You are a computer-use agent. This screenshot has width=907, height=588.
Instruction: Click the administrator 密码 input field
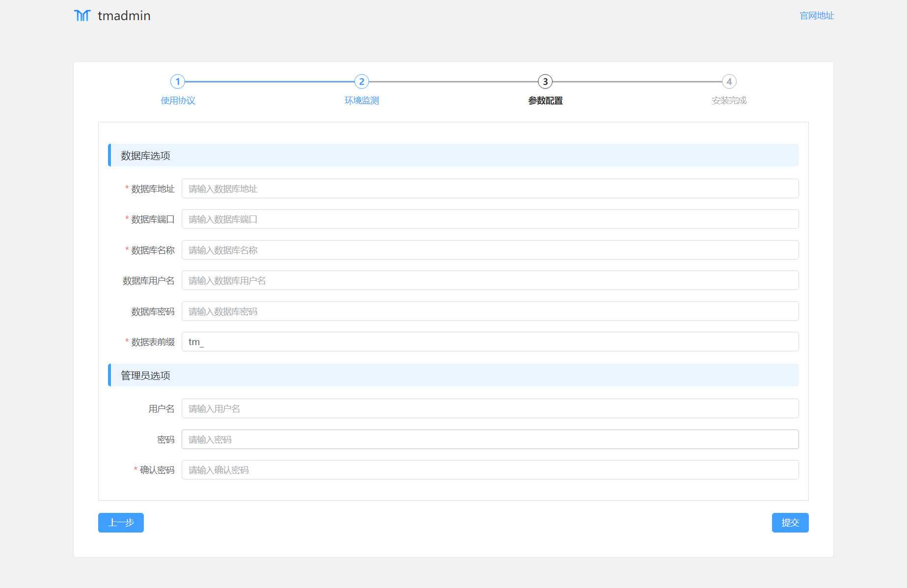pos(490,440)
